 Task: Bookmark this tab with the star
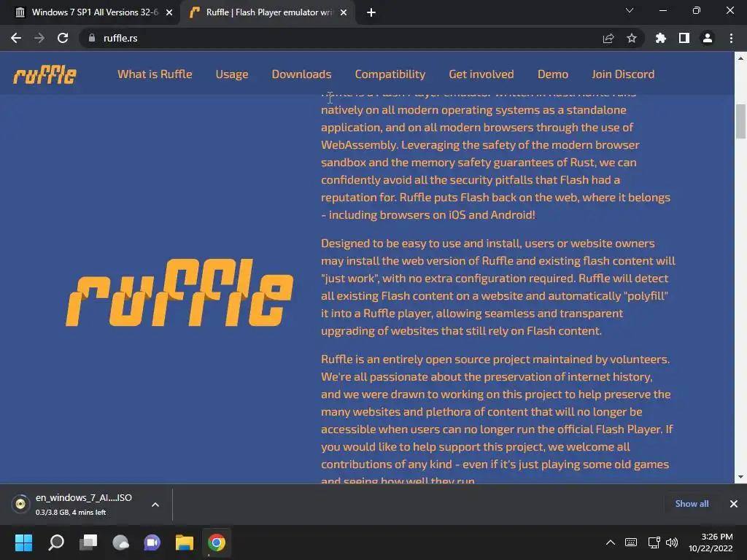(x=632, y=38)
